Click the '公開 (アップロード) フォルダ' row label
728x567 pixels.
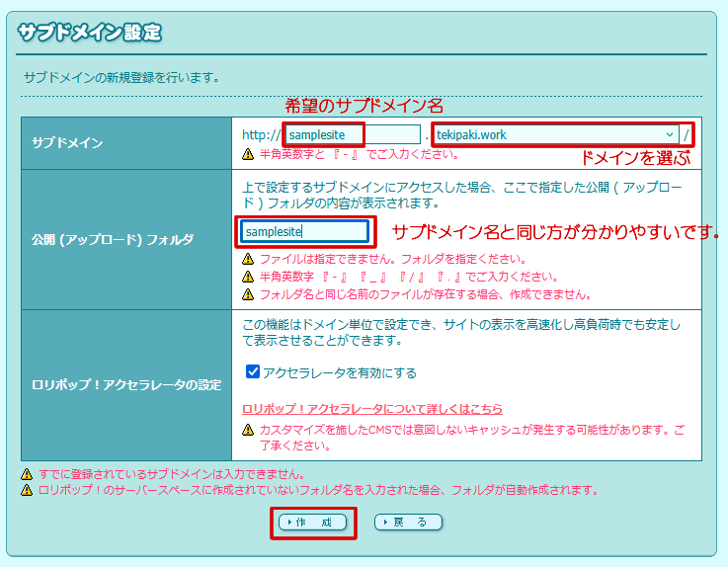[113, 239]
